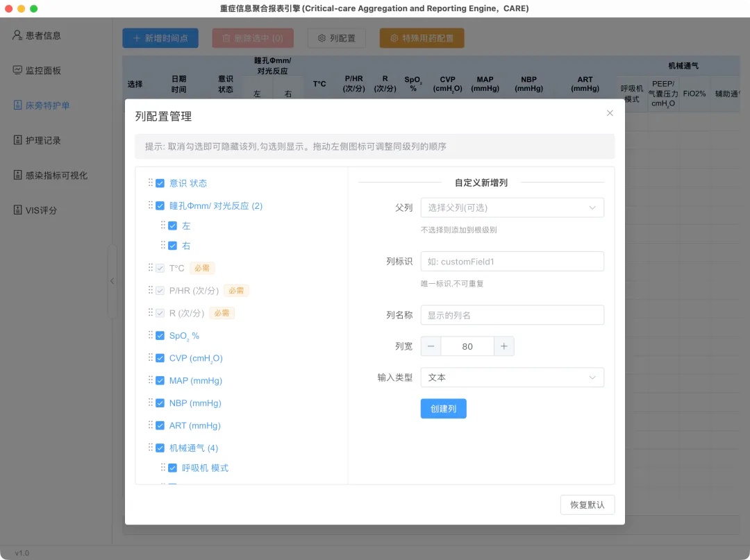Click the drag handle for 右
Viewport: 750px width, 560px height.
click(162, 245)
